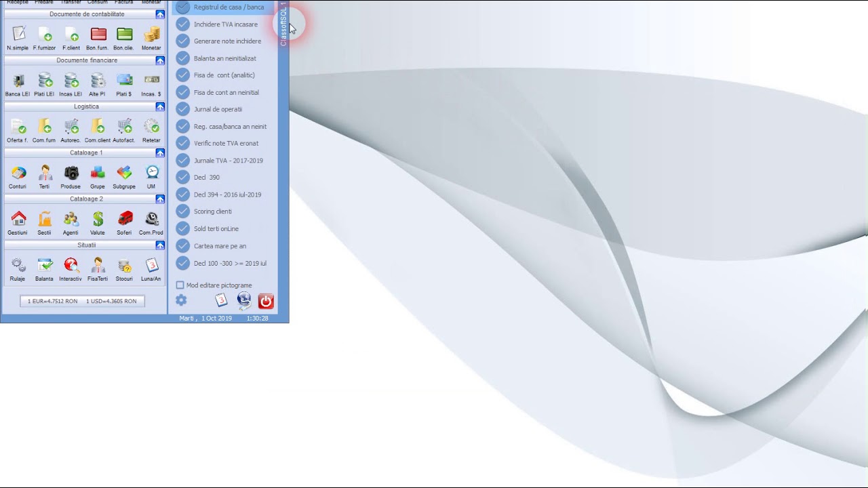Image resolution: width=868 pixels, height=488 pixels.
Task: Open settings via the blue gear icon
Action: (x=181, y=300)
